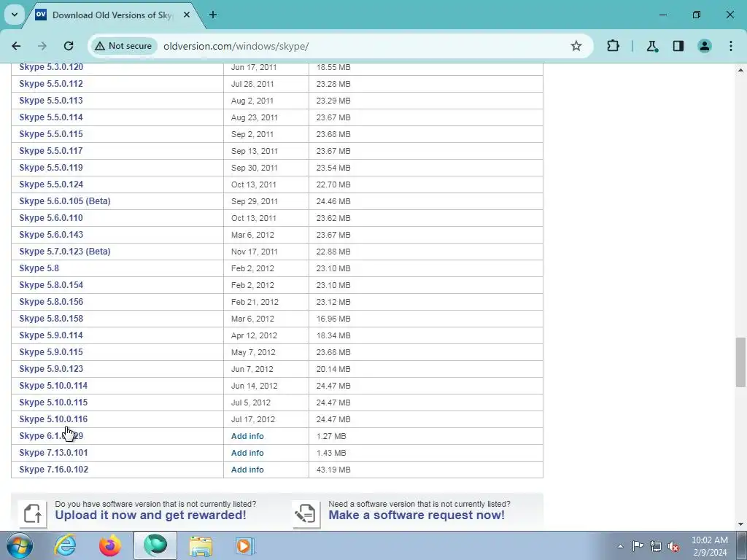Open Make a software request now link

(417, 516)
